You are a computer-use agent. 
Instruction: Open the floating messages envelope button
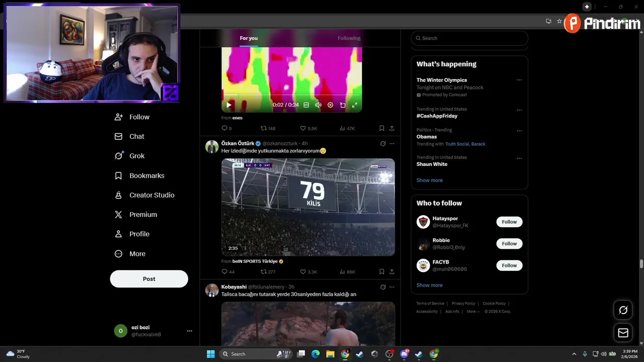(x=623, y=333)
